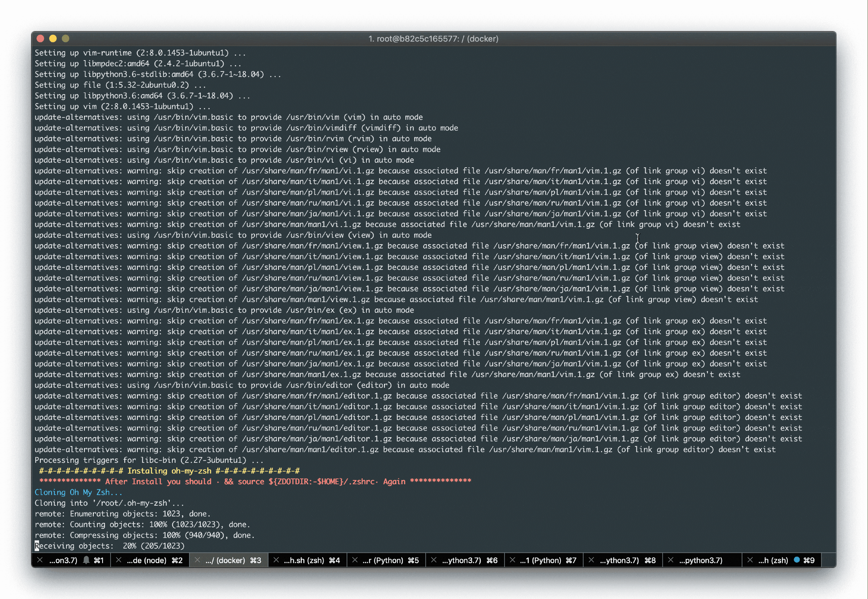This screenshot has width=868, height=599.
Task: Close the .../ (docker) tab
Action: click(197, 560)
